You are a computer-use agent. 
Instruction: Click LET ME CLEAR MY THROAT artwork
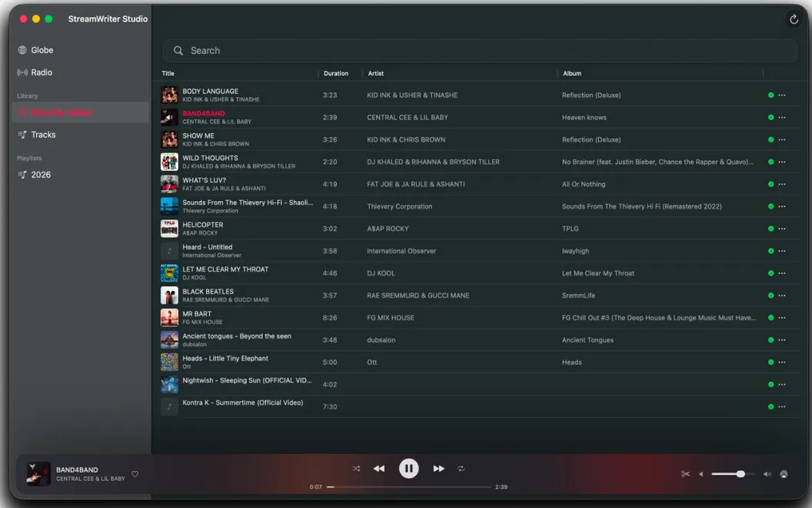[169, 273]
